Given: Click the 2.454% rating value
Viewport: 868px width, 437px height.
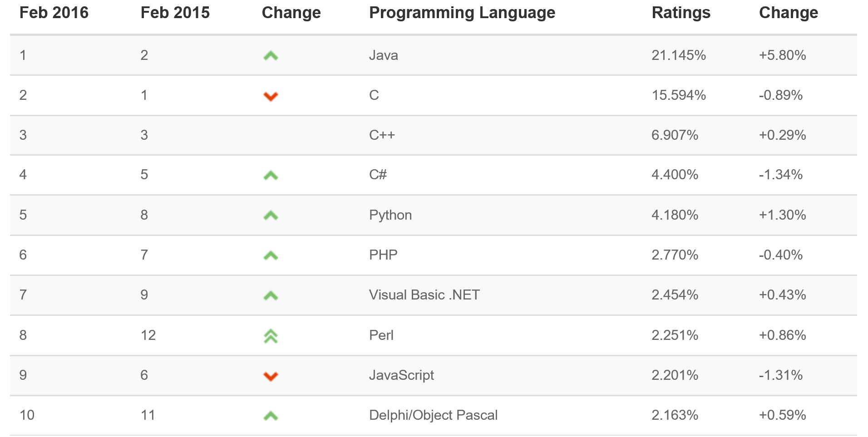Looking at the screenshot, I should (x=675, y=295).
